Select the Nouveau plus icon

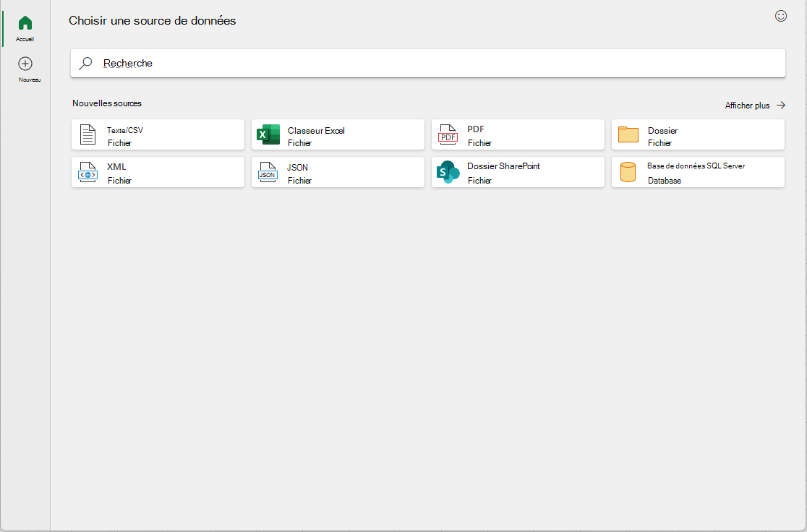click(x=25, y=64)
